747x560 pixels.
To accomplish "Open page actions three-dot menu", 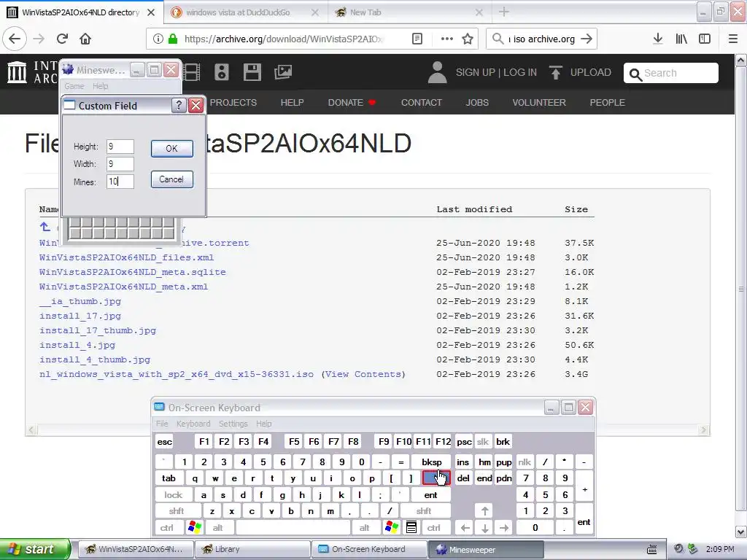I will click(446, 39).
